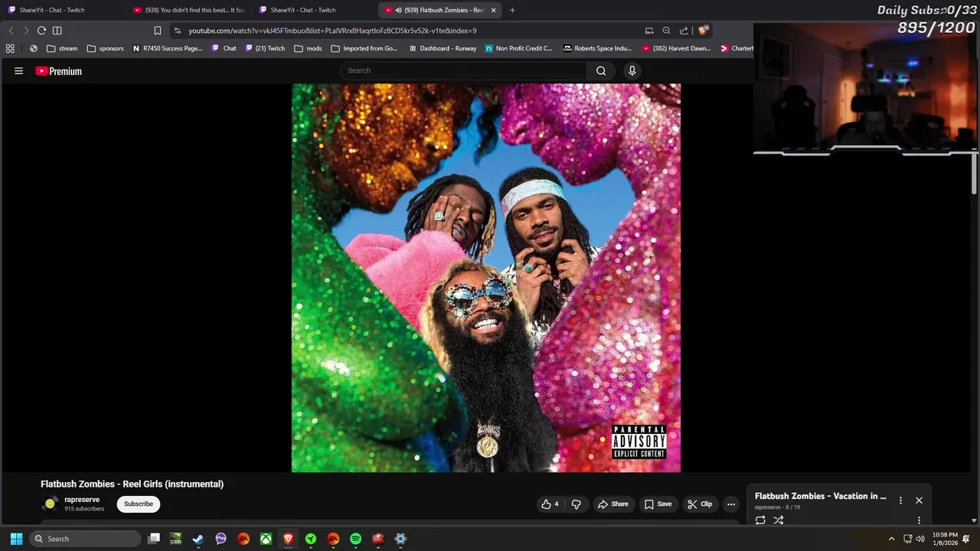This screenshot has width=980, height=551.
Task: Toggle playlist loop
Action: (x=760, y=520)
